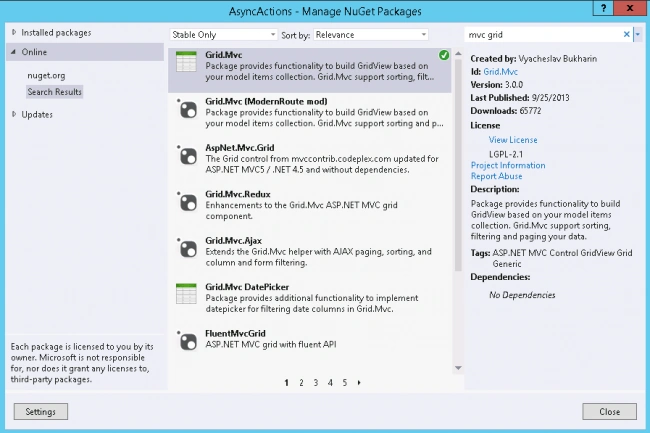Screen dimensions: 650x433
Task: Expand the Installed packages node
Action: [x=14, y=32]
